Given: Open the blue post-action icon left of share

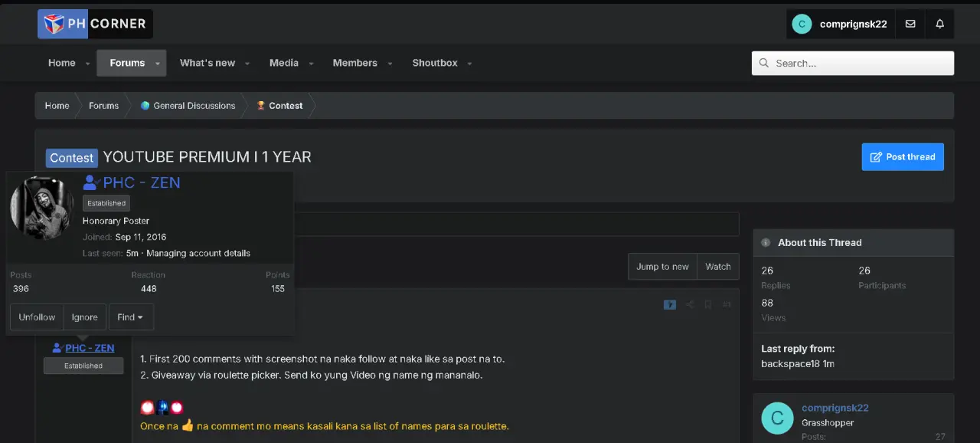Looking at the screenshot, I should coord(670,305).
